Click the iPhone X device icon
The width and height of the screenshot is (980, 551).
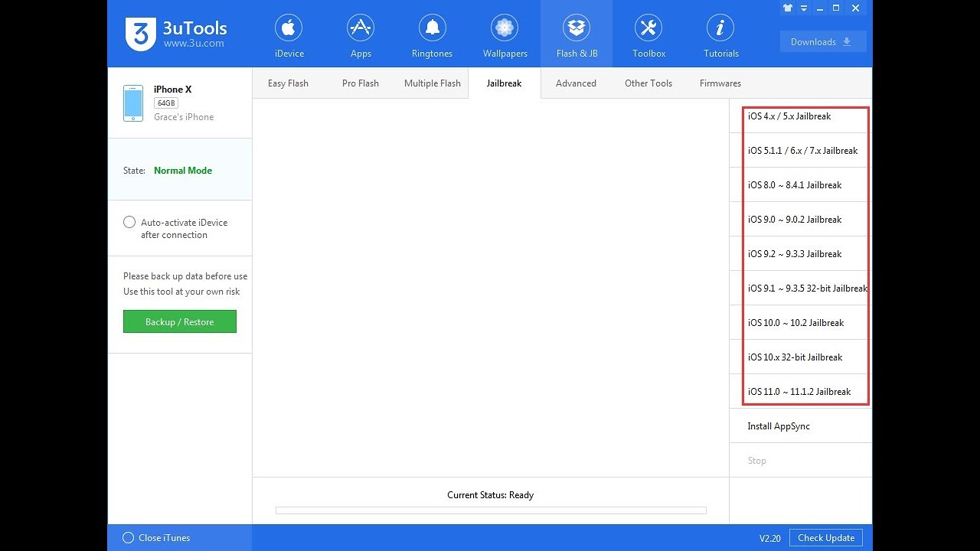(133, 103)
